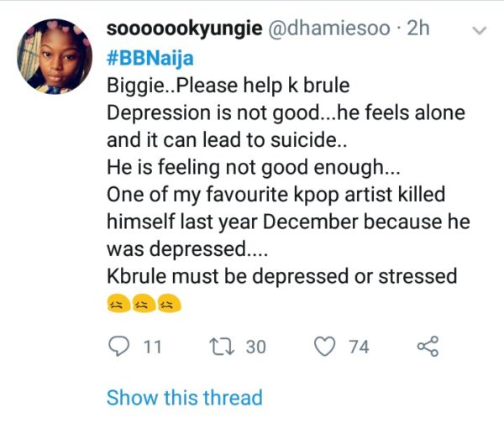The width and height of the screenshot is (504, 428).
Task: Reply to the tweet via speech bubble icon
Action: [122, 345]
